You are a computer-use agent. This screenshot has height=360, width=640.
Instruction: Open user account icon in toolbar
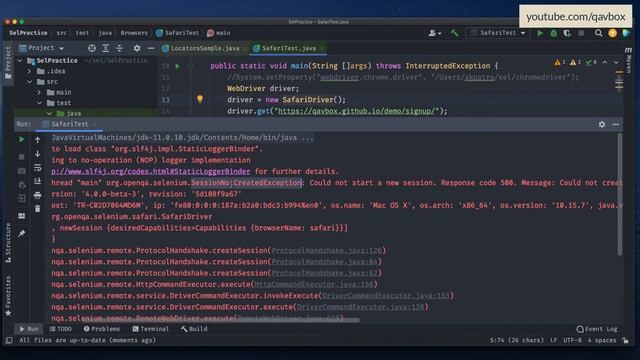434,33
